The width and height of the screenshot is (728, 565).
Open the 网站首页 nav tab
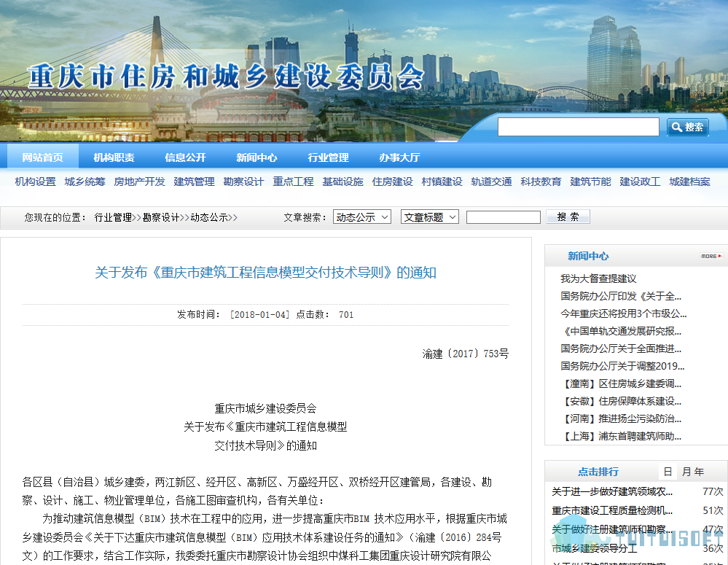43,157
